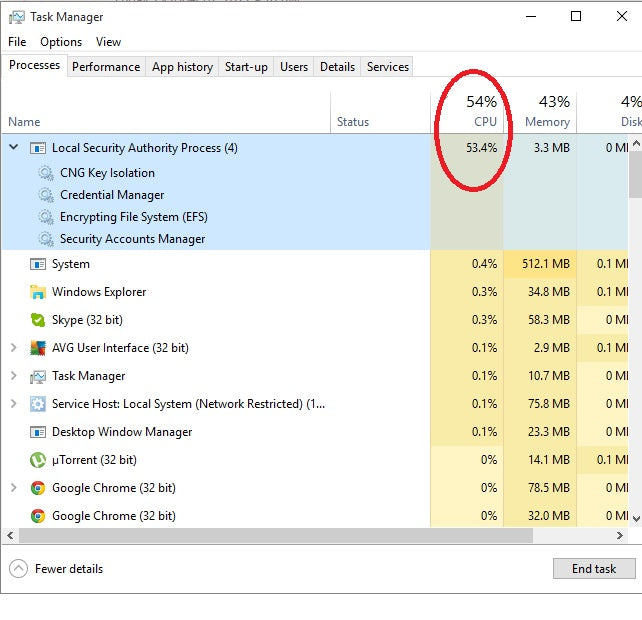Screen dimensions: 642x620
Task: Click the Credential Manager gear icon
Action: point(46,195)
